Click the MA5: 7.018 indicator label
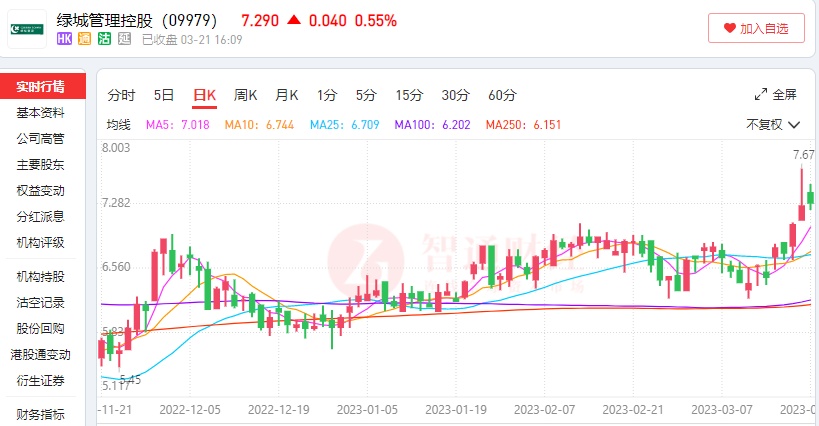 tap(178, 125)
